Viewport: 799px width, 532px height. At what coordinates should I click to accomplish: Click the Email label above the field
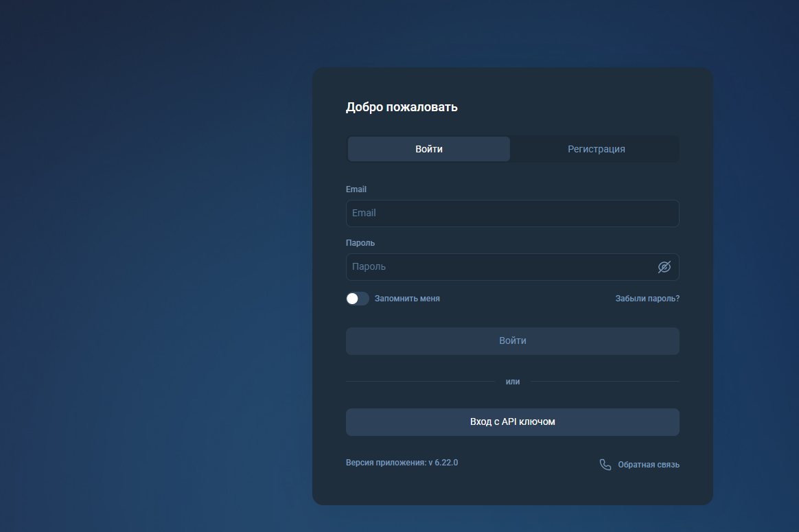356,189
